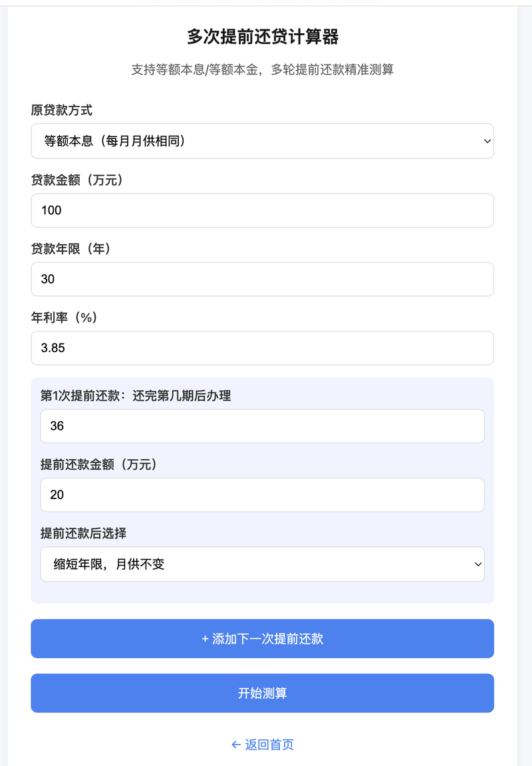This screenshot has width=532, height=766.
Task: Click the 还完第几期后办理 input showing 36
Action: point(262,426)
